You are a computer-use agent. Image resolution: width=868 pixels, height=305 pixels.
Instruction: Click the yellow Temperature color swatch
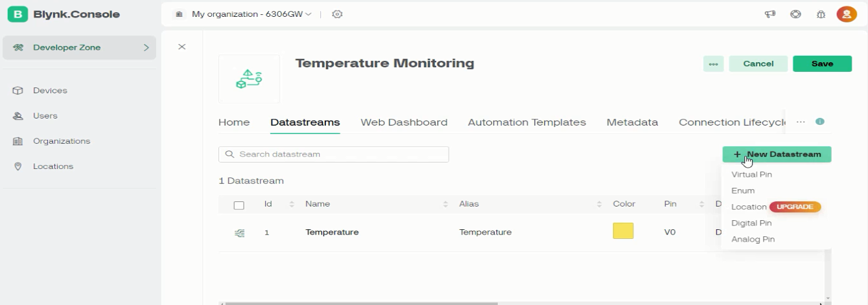(623, 231)
